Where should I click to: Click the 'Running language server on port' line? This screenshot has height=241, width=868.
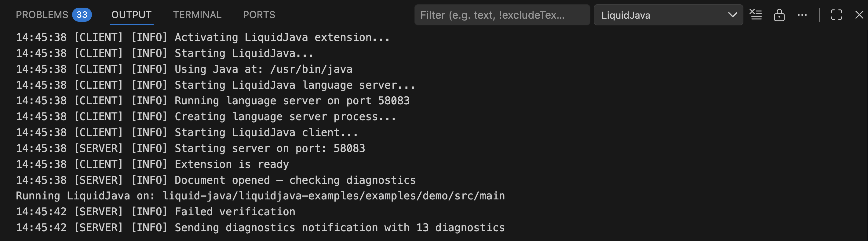pyautogui.click(x=292, y=101)
